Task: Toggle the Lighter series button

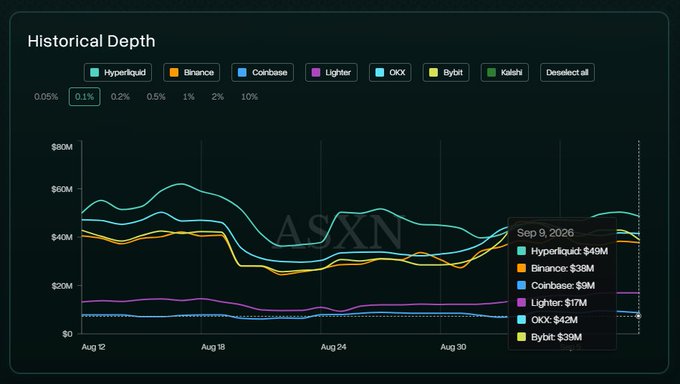Action: click(331, 72)
